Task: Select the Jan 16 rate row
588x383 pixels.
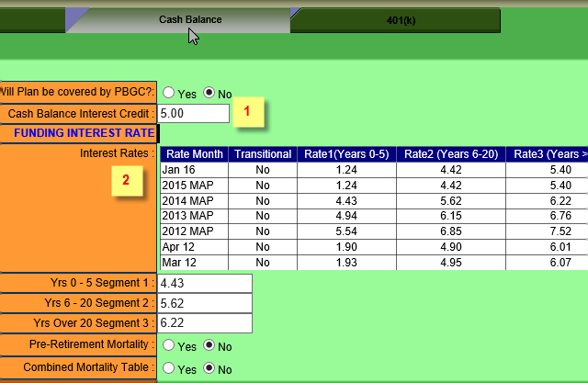Action: point(193,170)
